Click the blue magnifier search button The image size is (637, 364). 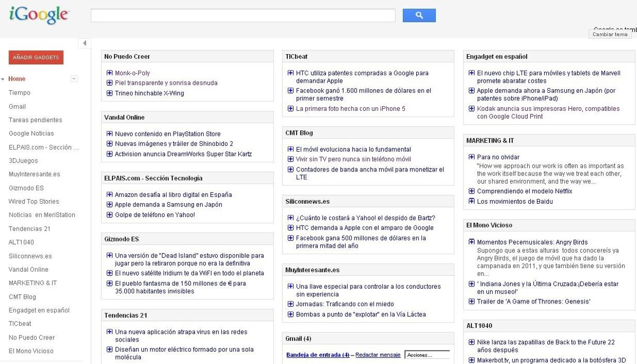pos(419,15)
